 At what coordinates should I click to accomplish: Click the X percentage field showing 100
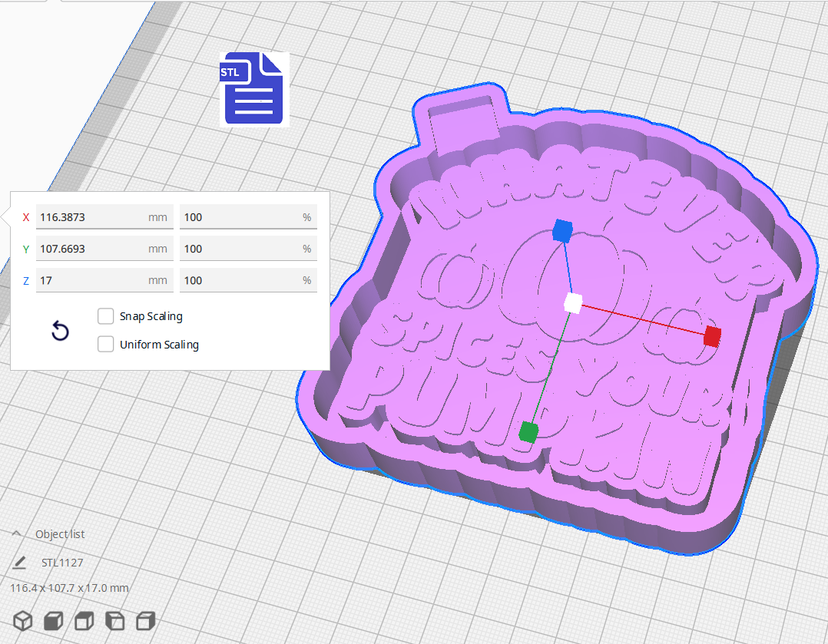(247, 217)
